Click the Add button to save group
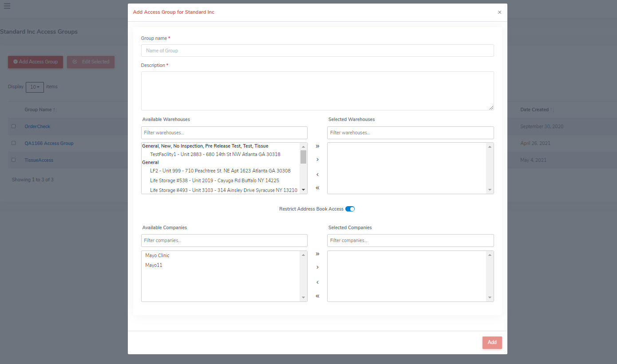 (x=492, y=342)
